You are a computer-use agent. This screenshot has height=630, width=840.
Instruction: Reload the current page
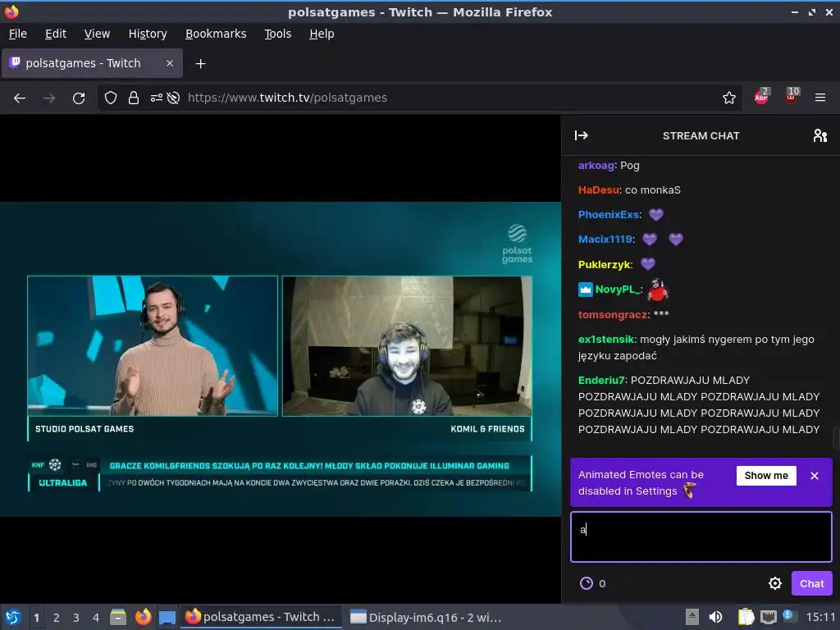[79, 98]
